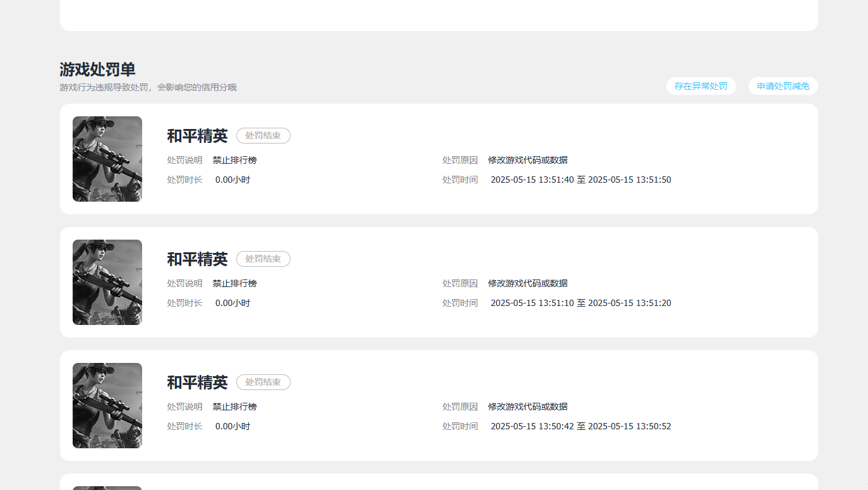This screenshot has height=490, width=868.
Task: Click the penalty time starting 13:51:10
Action: [x=581, y=303]
